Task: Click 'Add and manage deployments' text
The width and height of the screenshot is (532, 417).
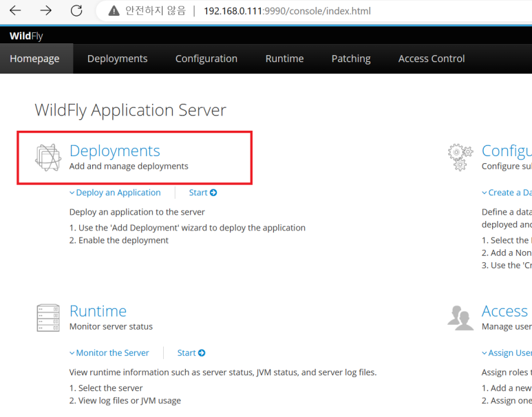Action: click(129, 167)
